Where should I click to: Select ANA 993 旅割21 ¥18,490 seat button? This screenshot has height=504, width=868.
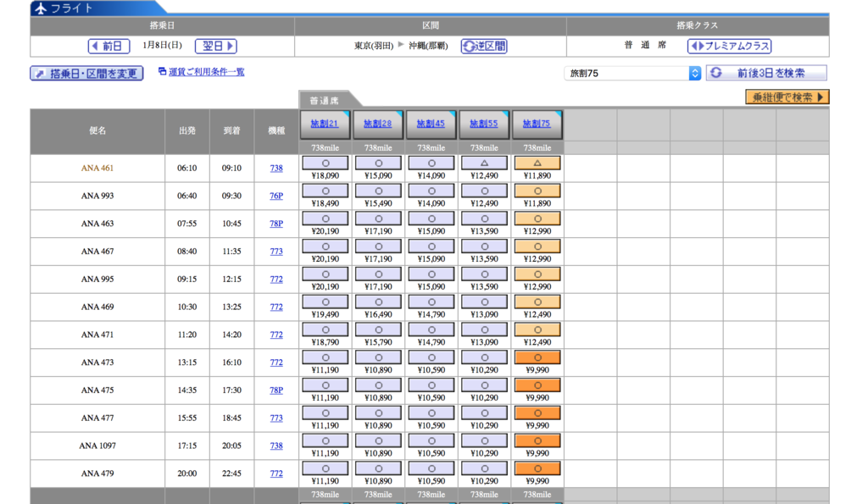pyautogui.click(x=325, y=191)
